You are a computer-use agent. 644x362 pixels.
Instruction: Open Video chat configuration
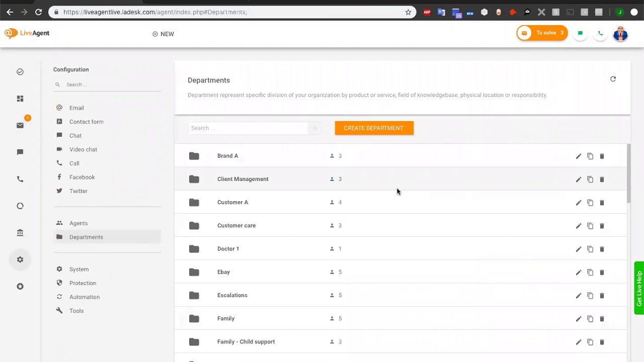83,149
